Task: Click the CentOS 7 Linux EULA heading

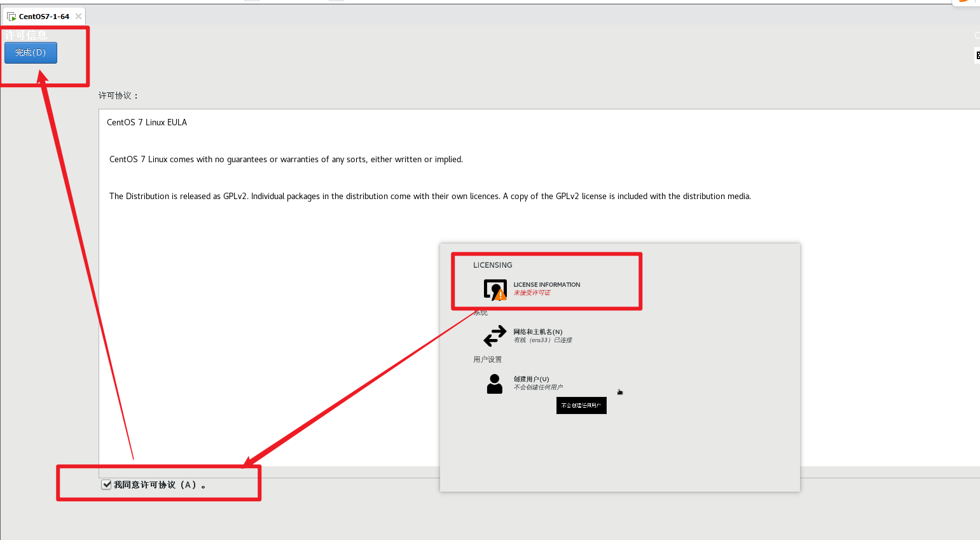Action: 147,122
